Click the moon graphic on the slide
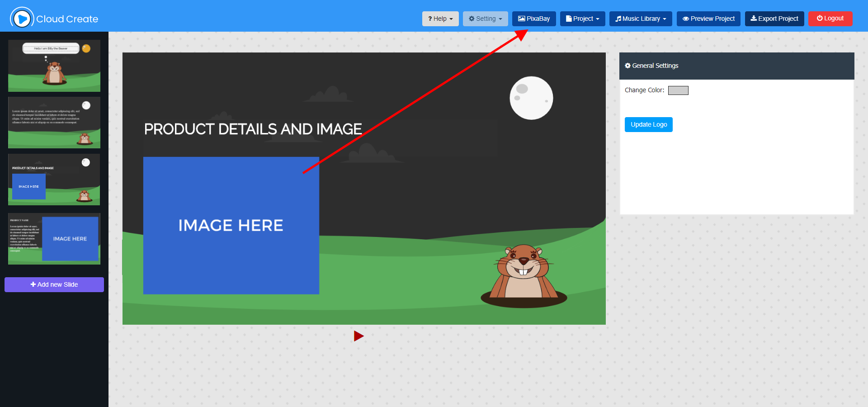This screenshot has height=407, width=868. pyautogui.click(x=531, y=98)
